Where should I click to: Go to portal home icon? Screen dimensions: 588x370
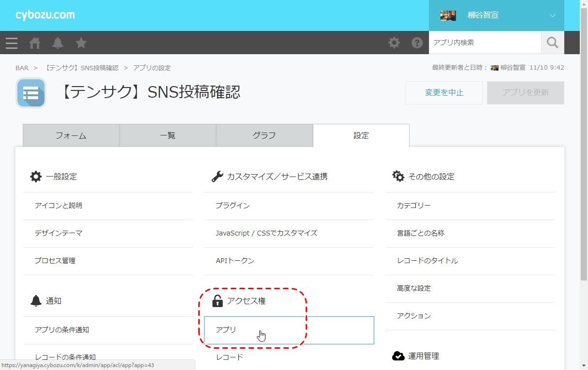35,43
